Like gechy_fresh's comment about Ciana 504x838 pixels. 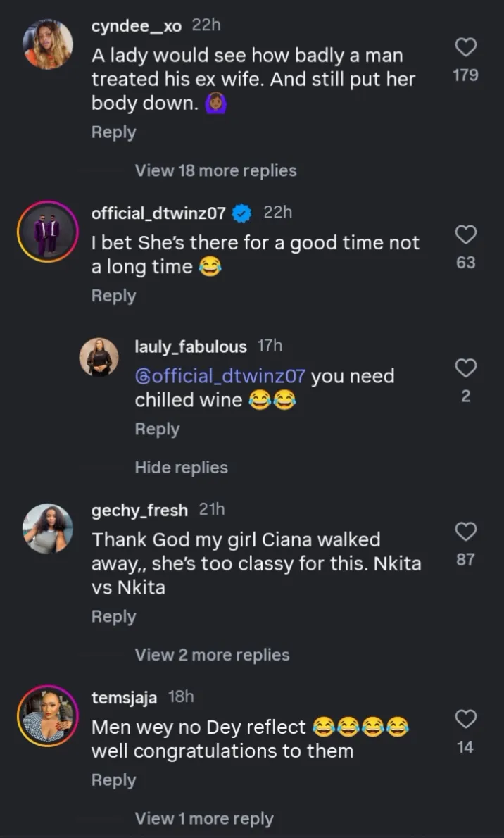[x=466, y=532]
